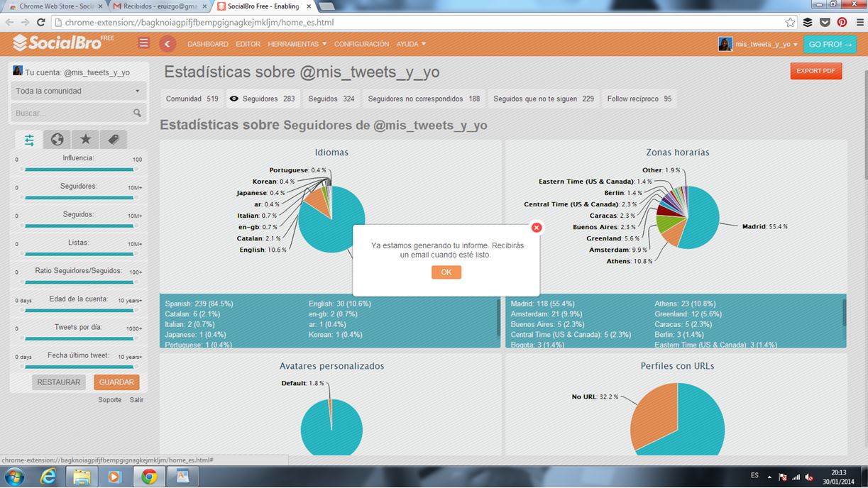Select the tag filter tab icon

click(113, 140)
